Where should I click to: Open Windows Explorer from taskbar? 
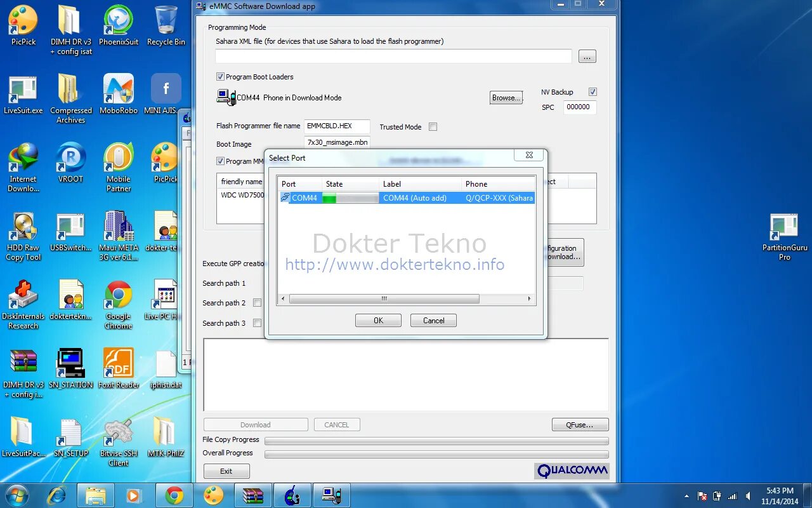pyautogui.click(x=96, y=495)
